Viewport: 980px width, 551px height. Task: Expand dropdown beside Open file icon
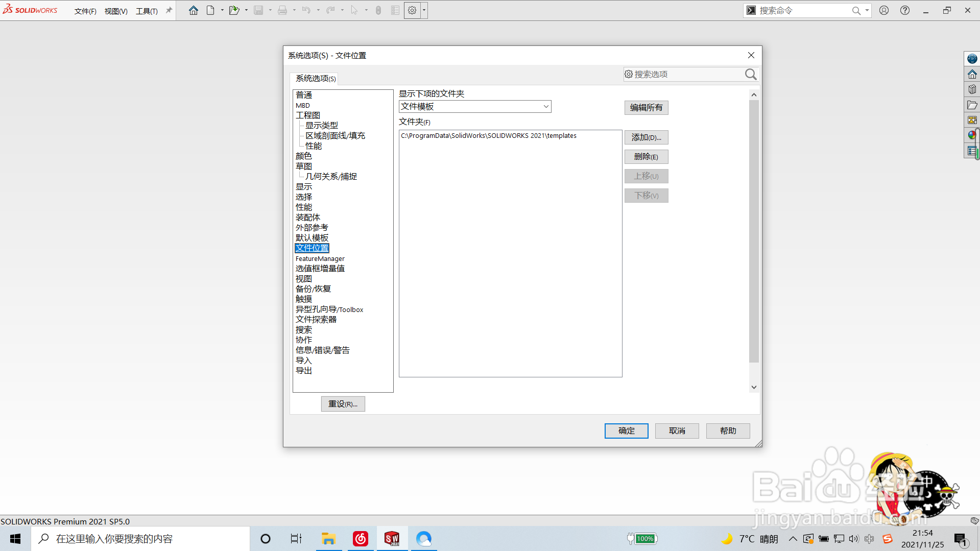(246, 10)
